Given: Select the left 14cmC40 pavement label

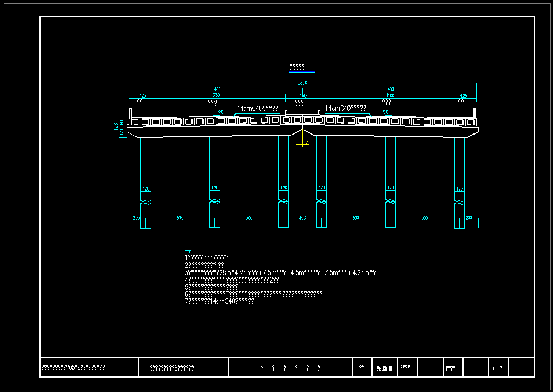Looking at the screenshot, I should (257, 109).
